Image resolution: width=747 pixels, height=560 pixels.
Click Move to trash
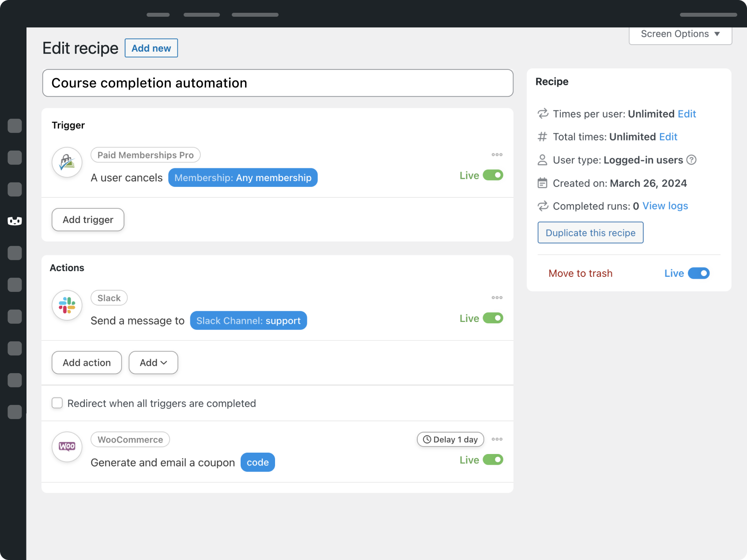tap(580, 273)
